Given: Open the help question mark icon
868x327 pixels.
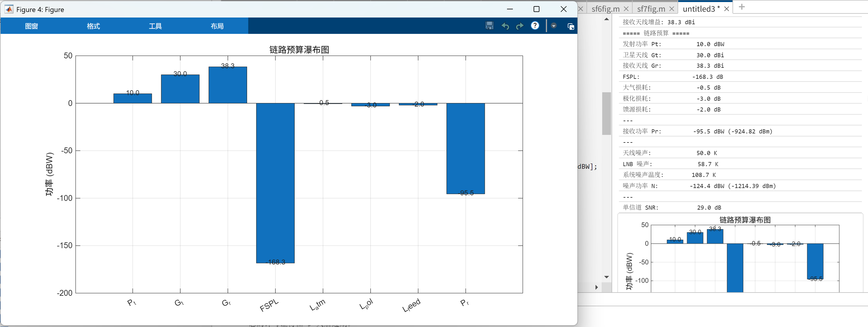Looking at the screenshot, I should pos(535,26).
